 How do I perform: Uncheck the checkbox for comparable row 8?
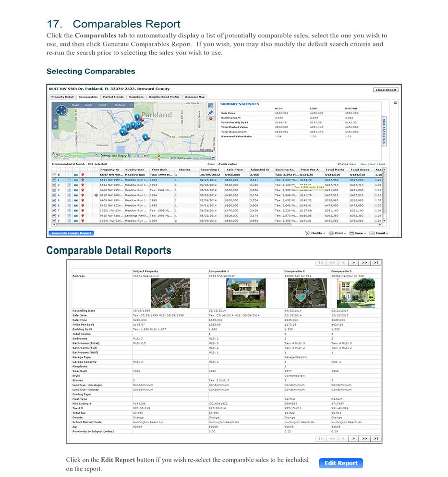pos(54,215)
